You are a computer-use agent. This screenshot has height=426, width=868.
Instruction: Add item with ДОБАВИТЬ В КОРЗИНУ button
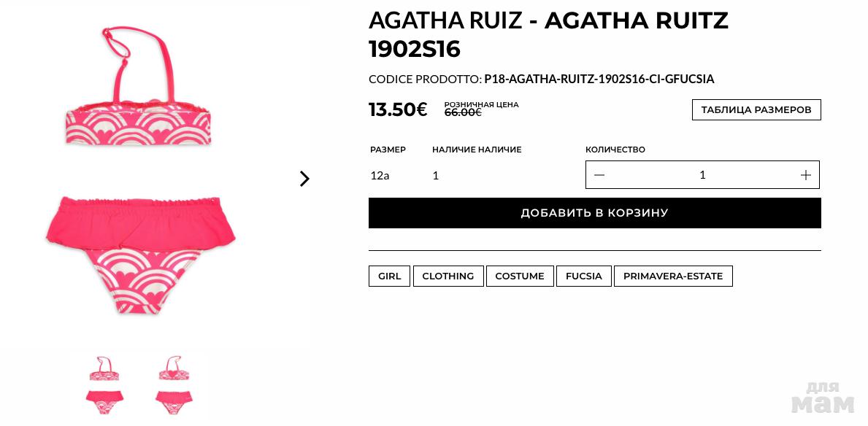click(594, 213)
